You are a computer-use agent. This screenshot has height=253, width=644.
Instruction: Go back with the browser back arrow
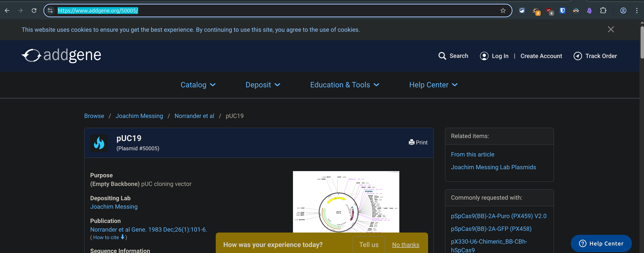(7, 11)
